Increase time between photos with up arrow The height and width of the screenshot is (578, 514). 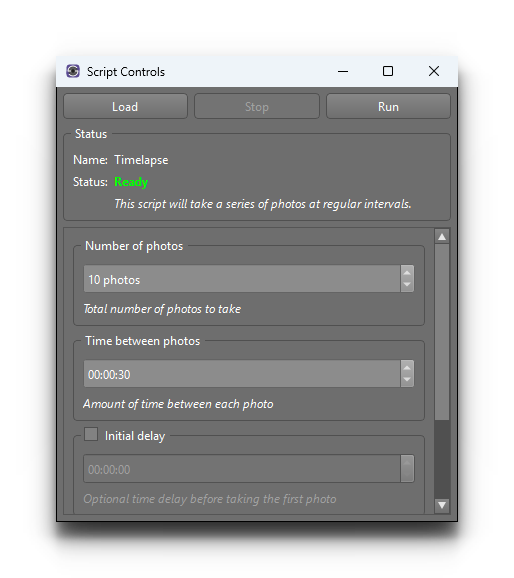click(x=407, y=368)
